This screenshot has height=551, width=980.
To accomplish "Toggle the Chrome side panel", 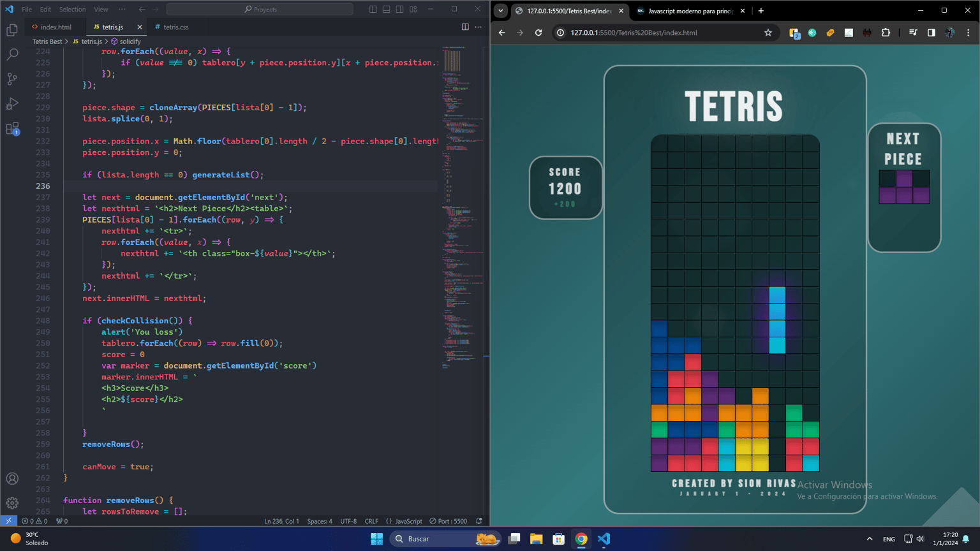I will (932, 33).
